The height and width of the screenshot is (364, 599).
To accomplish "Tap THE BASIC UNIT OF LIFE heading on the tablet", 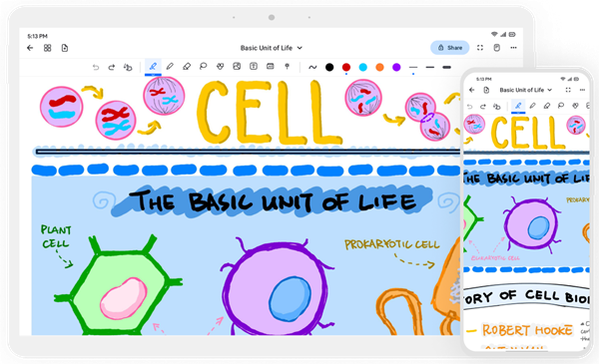I will click(x=272, y=202).
